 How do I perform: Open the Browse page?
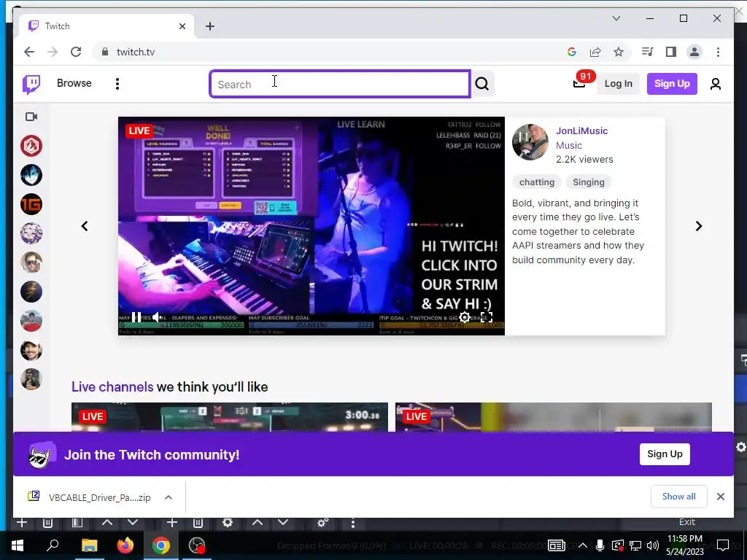[x=74, y=83]
